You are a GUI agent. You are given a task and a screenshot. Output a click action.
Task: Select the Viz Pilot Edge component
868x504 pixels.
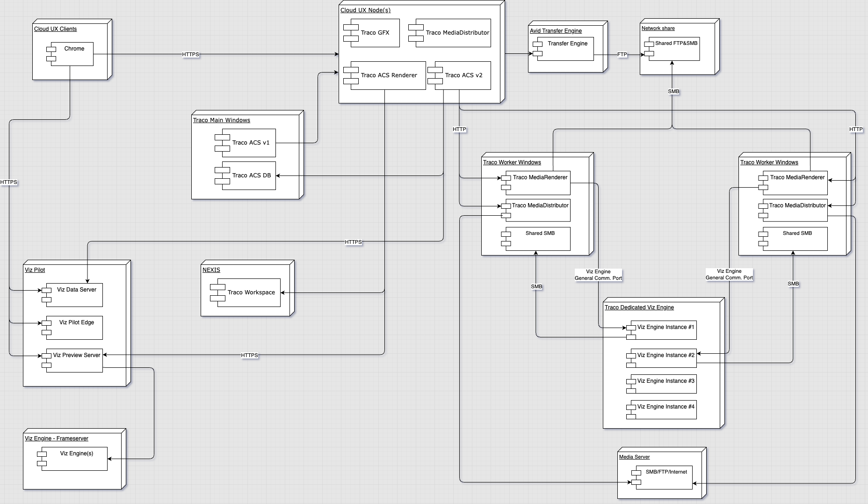(x=76, y=328)
